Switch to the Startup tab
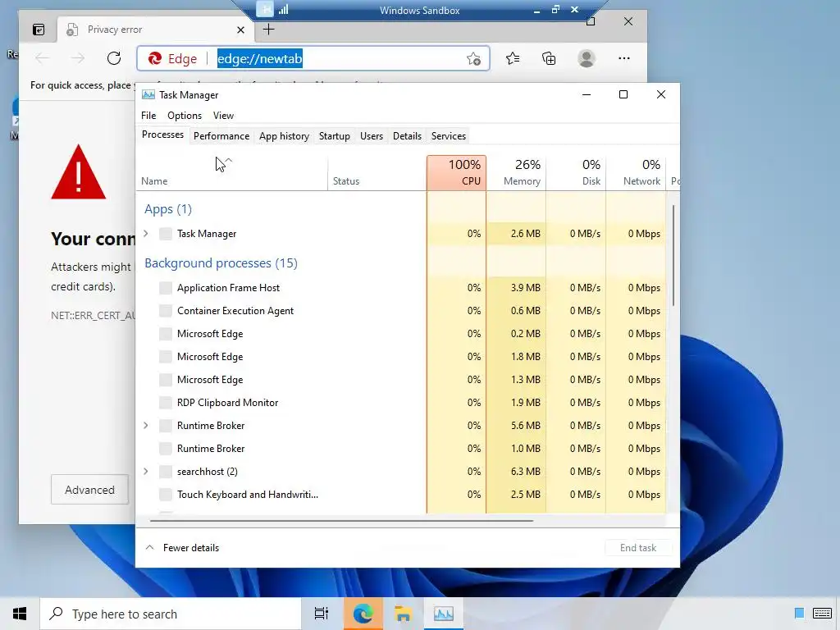Image resolution: width=840 pixels, height=630 pixels. pos(335,136)
